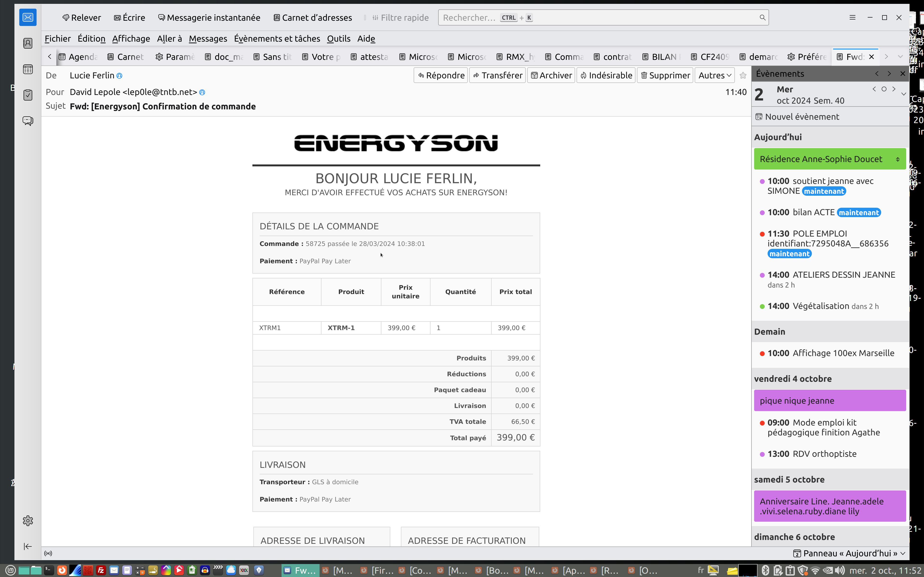924x577 pixels.
Task: Open the Chat sidebar icon
Action: point(28,121)
